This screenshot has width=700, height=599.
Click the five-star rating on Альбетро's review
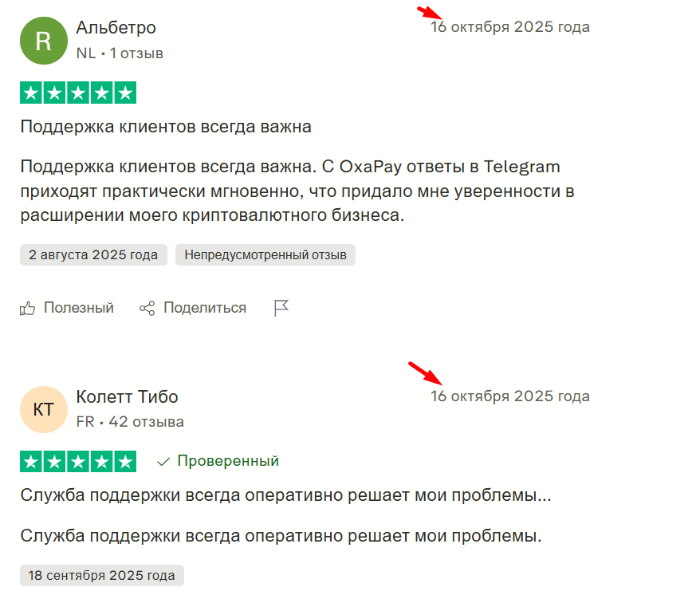tap(78, 93)
